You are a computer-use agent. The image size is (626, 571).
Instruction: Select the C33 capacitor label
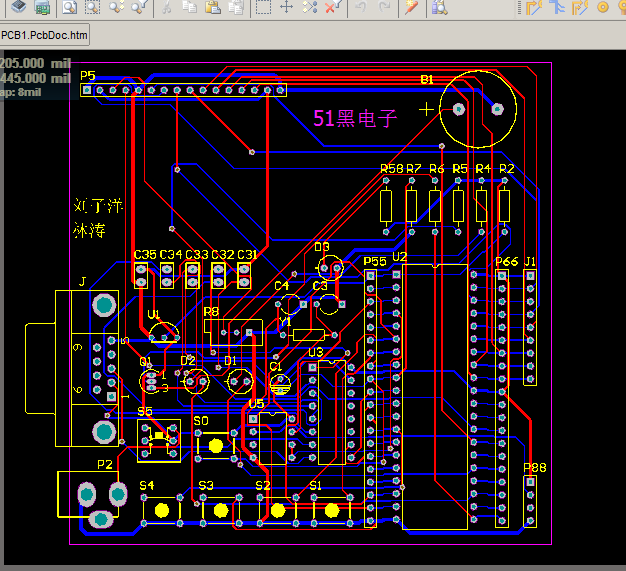(x=197, y=255)
